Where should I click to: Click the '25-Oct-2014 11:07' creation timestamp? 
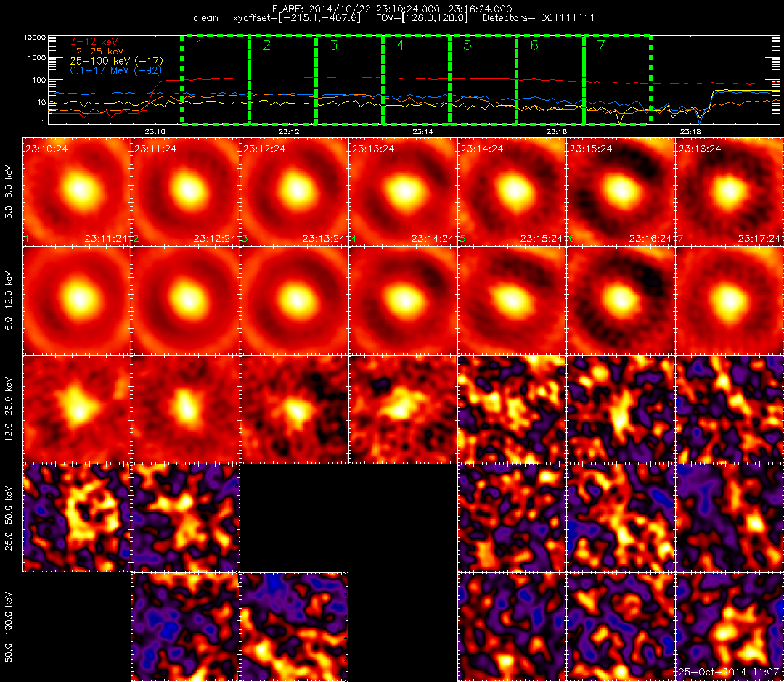pyautogui.click(x=729, y=672)
